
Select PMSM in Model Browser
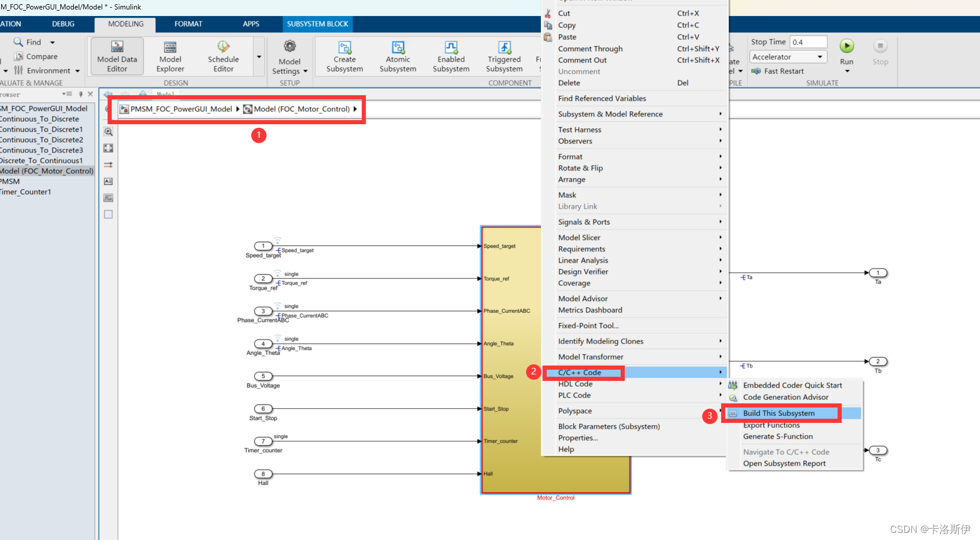click(x=10, y=182)
